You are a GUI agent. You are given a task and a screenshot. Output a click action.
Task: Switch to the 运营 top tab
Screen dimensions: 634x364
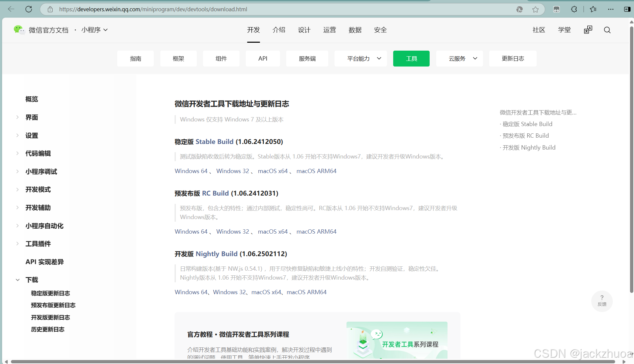tap(330, 30)
